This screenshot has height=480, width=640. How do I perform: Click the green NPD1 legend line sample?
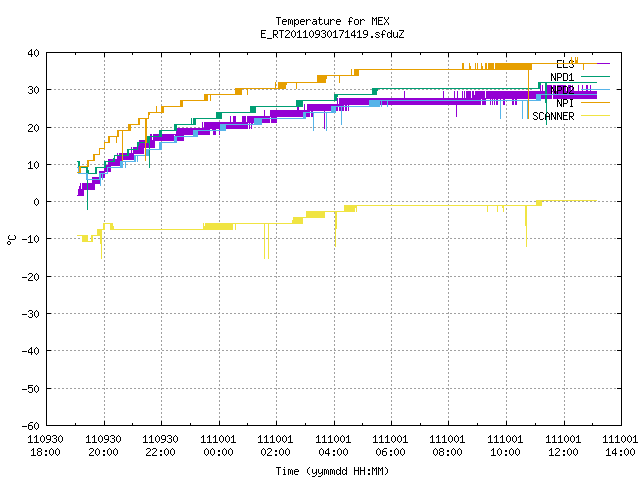(x=595, y=76)
